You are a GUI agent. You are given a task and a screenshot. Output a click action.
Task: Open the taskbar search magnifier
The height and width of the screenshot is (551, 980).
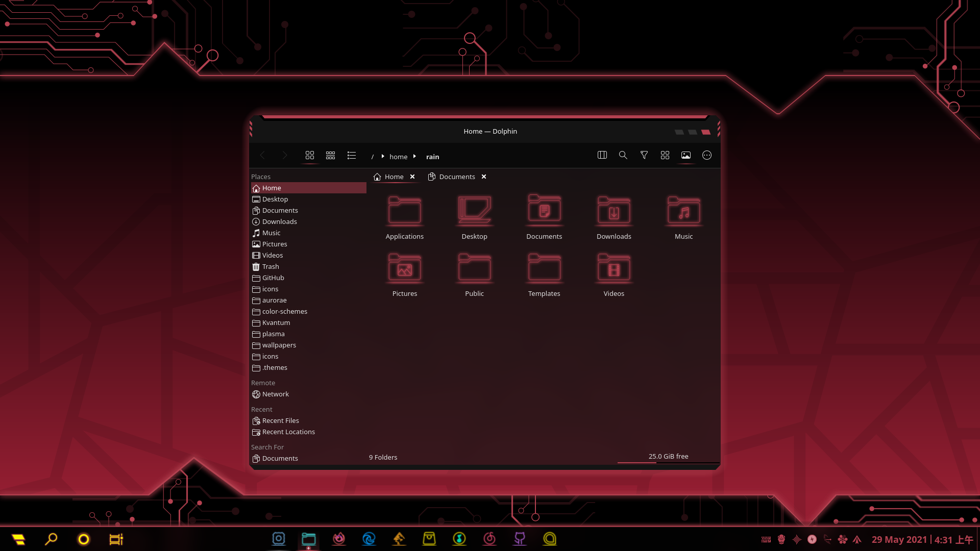[x=51, y=539]
